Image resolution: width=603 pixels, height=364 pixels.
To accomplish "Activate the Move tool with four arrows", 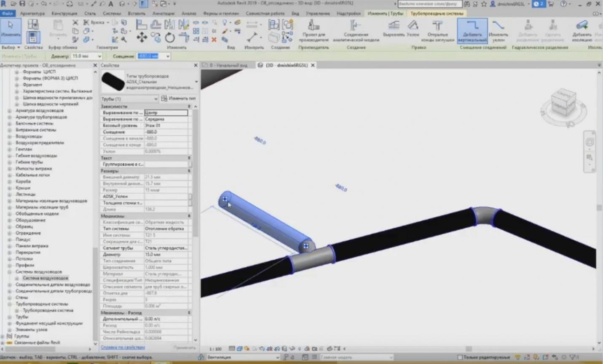I will [x=142, y=37].
